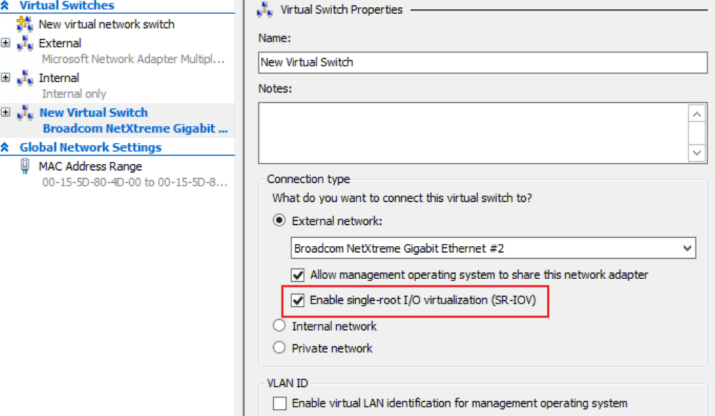The width and height of the screenshot is (715, 416).
Task: Select MAC Address Range settings item
Action: [90, 167]
